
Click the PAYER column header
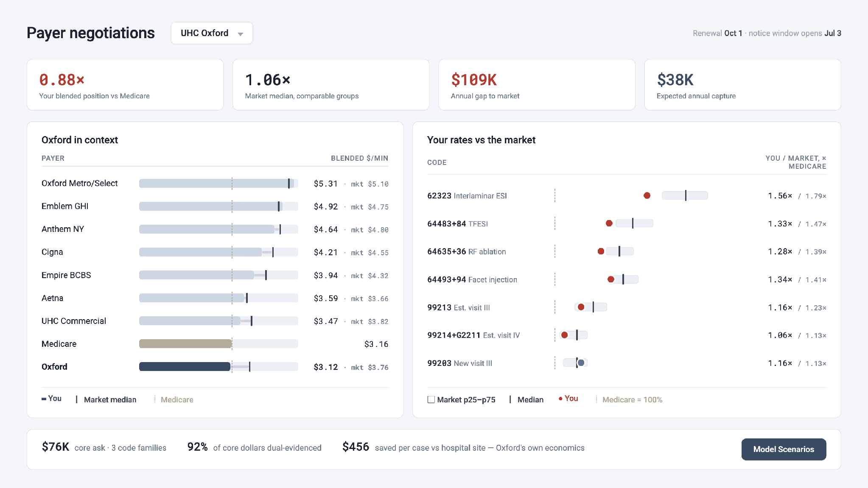[x=53, y=158]
